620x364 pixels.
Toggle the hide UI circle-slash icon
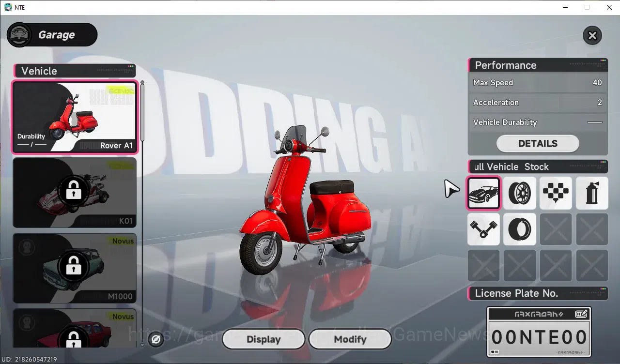(x=156, y=339)
